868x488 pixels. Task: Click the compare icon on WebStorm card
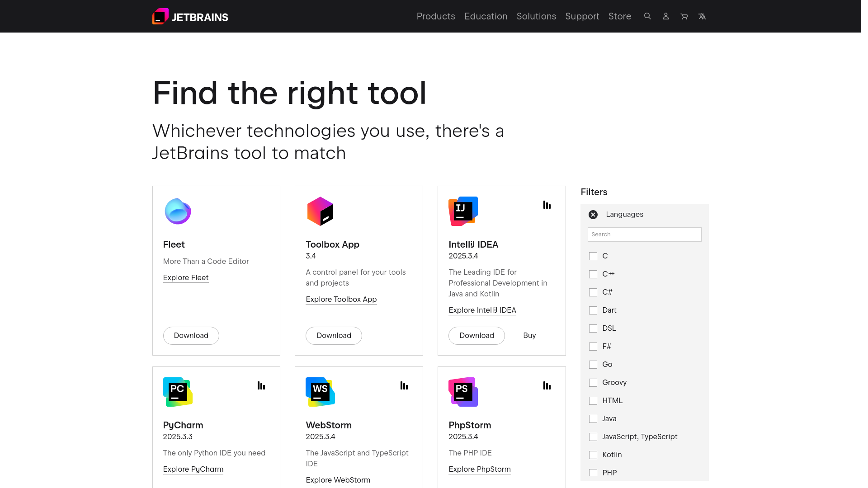click(x=404, y=386)
